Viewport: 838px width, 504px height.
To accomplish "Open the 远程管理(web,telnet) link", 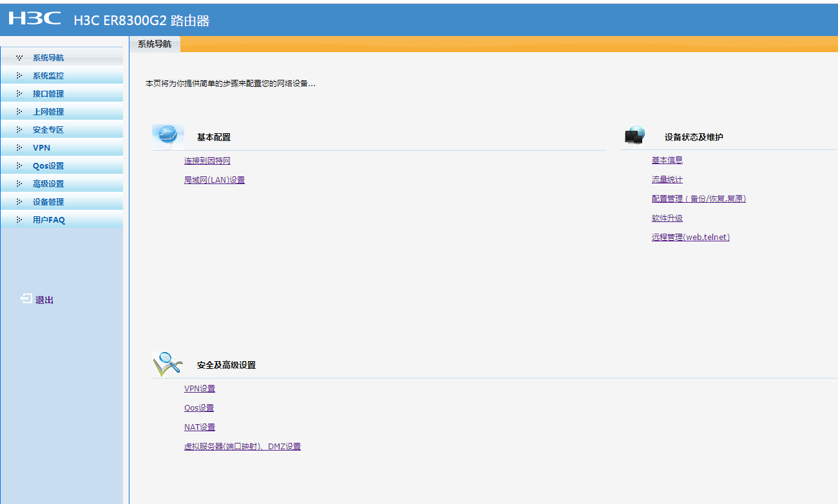I will click(x=690, y=238).
